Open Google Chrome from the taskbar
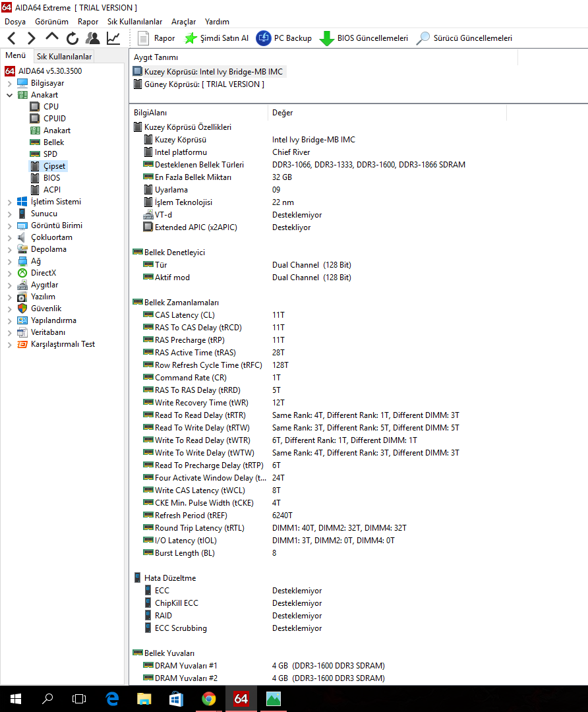The width and height of the screenshot is (588, 712). [208, 699]
